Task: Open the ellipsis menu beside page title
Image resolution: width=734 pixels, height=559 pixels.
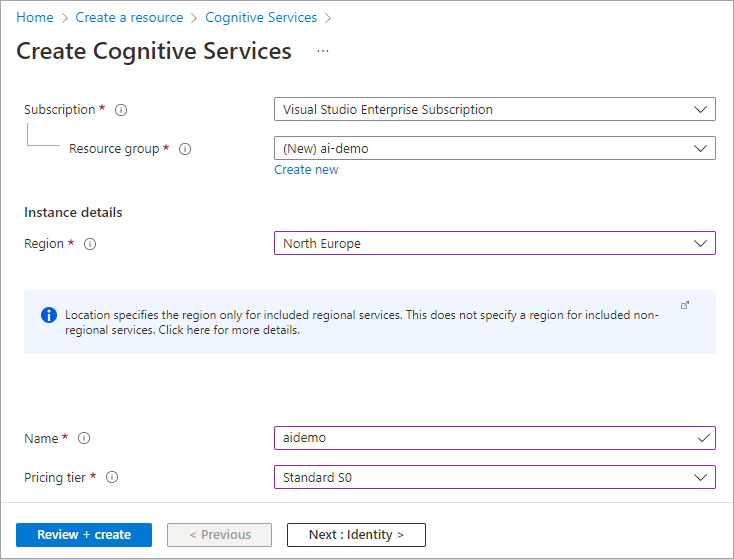Action: coord(323,51)
